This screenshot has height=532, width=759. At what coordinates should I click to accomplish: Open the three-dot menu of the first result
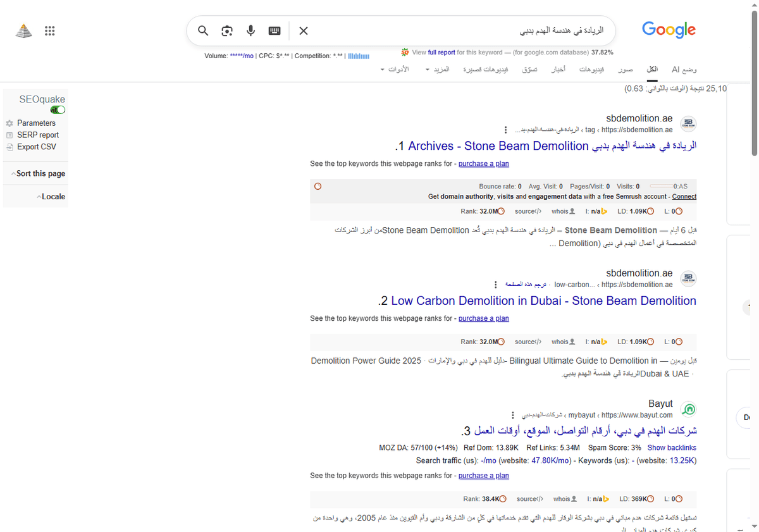click(x=505, y=129)
